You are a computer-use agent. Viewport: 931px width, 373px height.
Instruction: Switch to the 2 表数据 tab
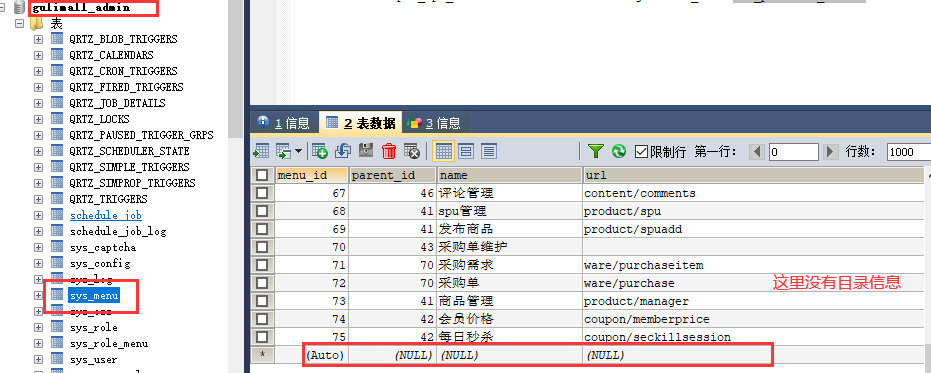(361, 123)
